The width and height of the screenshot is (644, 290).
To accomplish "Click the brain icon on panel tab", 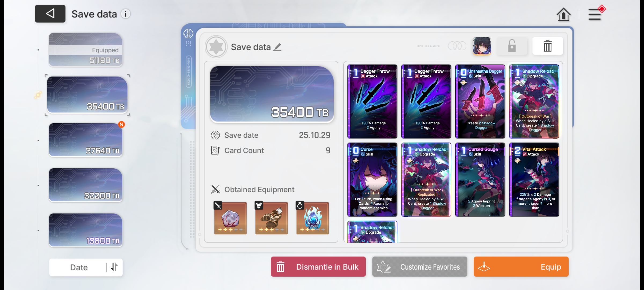I will (188, 34).
